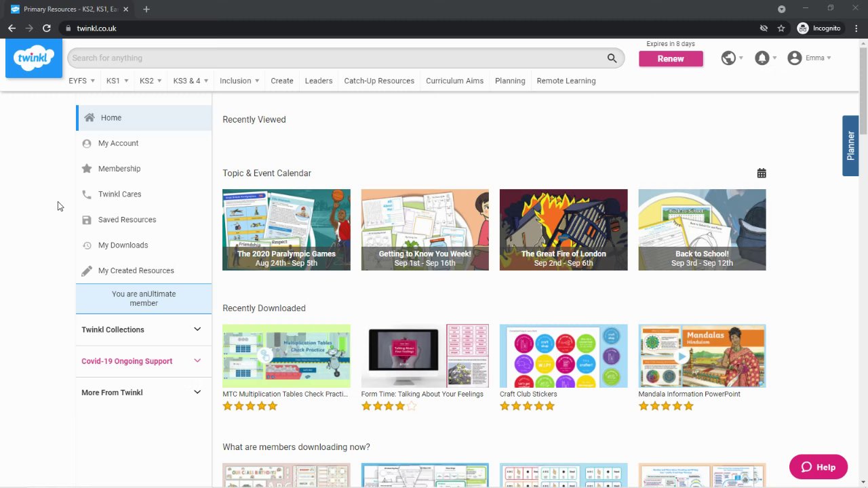Click the Saved Resources disk icon

click(87, 220)
